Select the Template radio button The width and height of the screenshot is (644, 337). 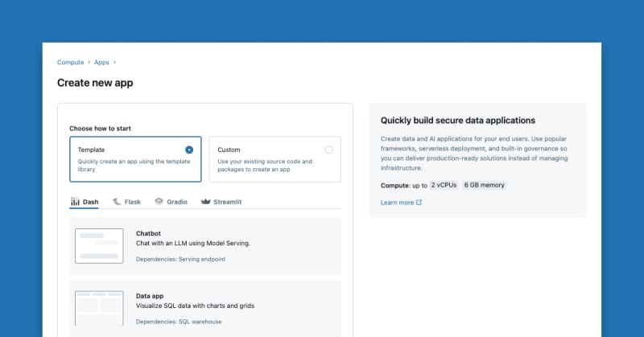click(189, 150)
